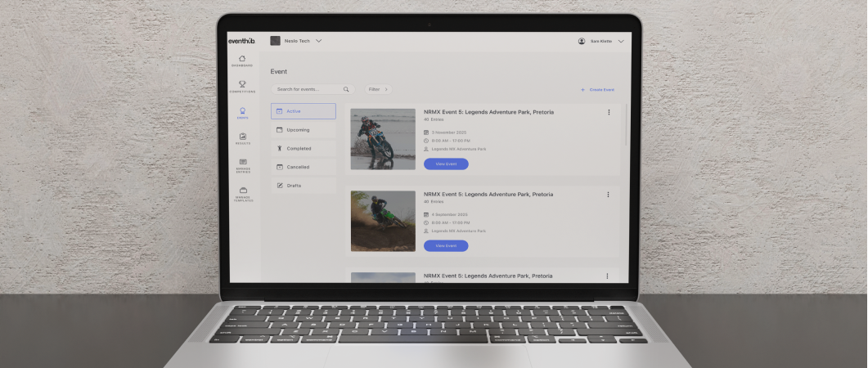This screenshot has height=368, width=868.
Task: Open Results from the sidebar icon
Action: (x=242, y=137)
